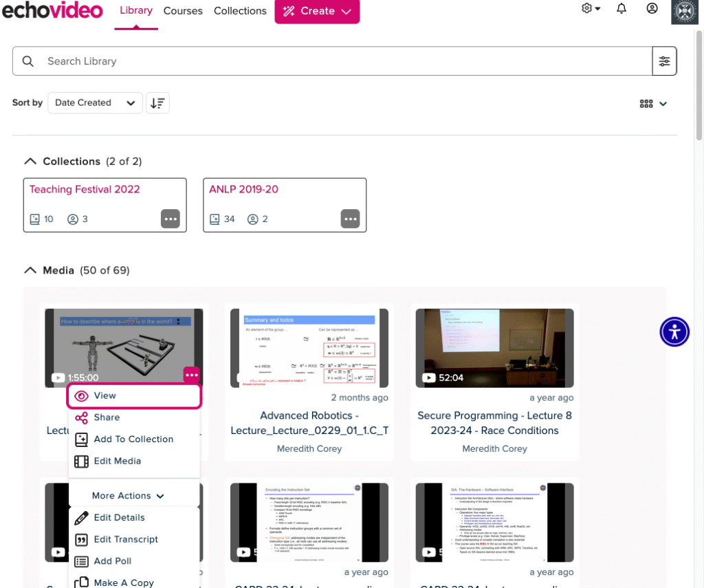Click the accessibility widget icon

pyautogui.click(x=674, y=331)
